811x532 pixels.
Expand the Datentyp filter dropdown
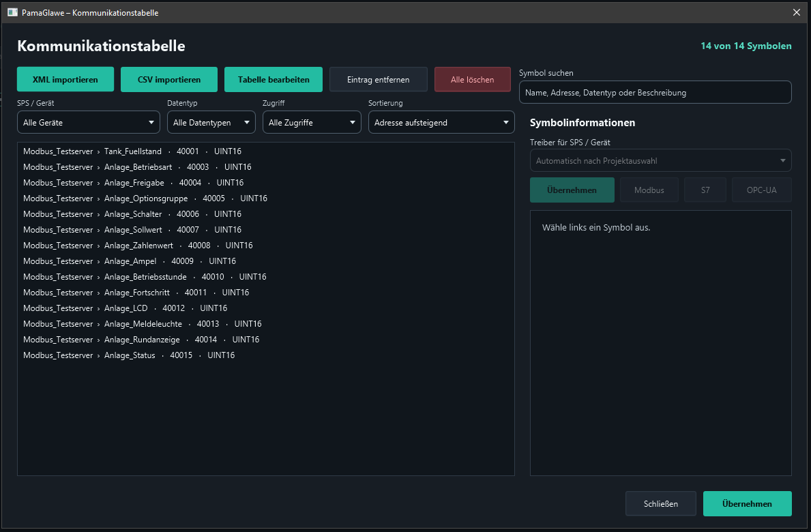coord(211,123)
